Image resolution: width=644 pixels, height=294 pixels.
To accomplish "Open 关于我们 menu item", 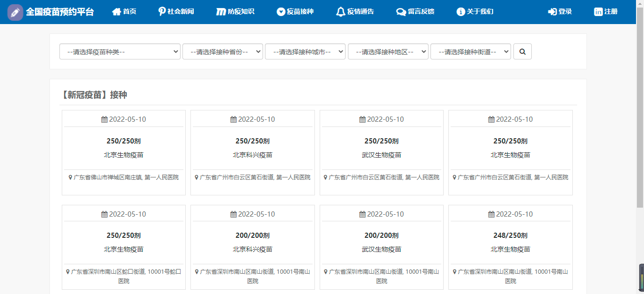I will (475, 12).
